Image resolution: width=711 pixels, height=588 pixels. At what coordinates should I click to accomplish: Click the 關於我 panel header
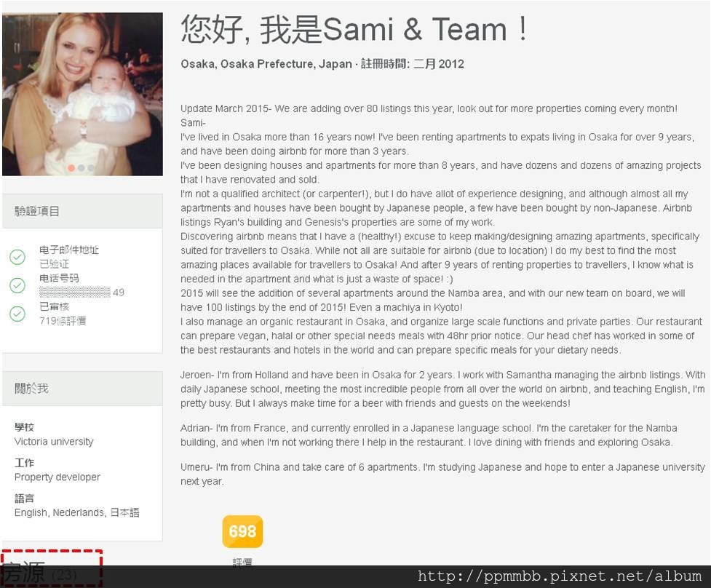pos(82,388)
